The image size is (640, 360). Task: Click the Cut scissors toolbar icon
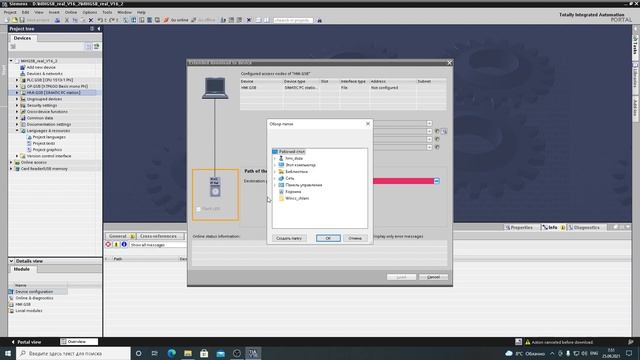[x=67, y=20]
